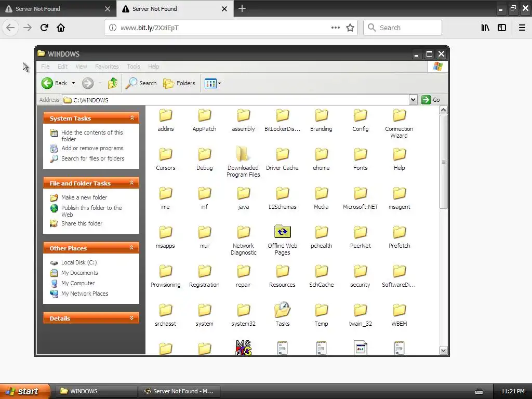Screen dimensions: 532x399
Task: Open the system32 folder icon
Action: click(x=243, y=311)
